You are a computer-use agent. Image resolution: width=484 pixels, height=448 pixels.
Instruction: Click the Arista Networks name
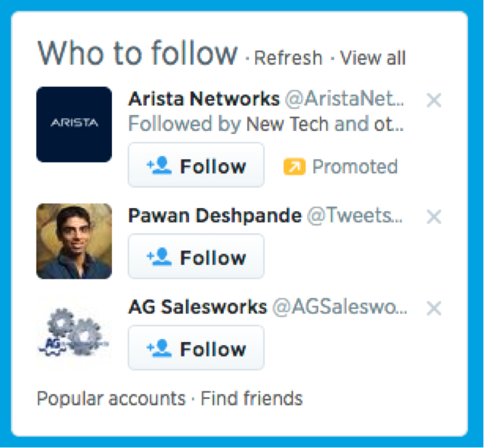coord(204,99)
